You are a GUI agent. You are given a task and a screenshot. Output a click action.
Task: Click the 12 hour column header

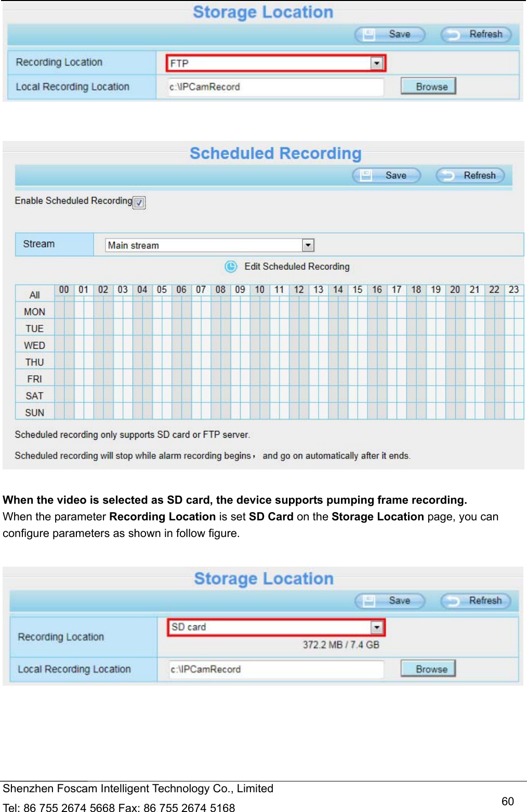point(299,290)
